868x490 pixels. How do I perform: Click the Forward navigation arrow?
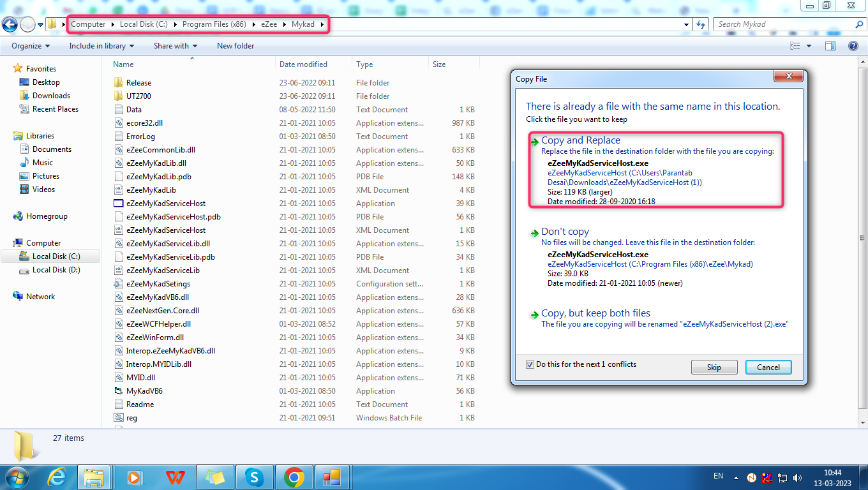click(28, 24)
